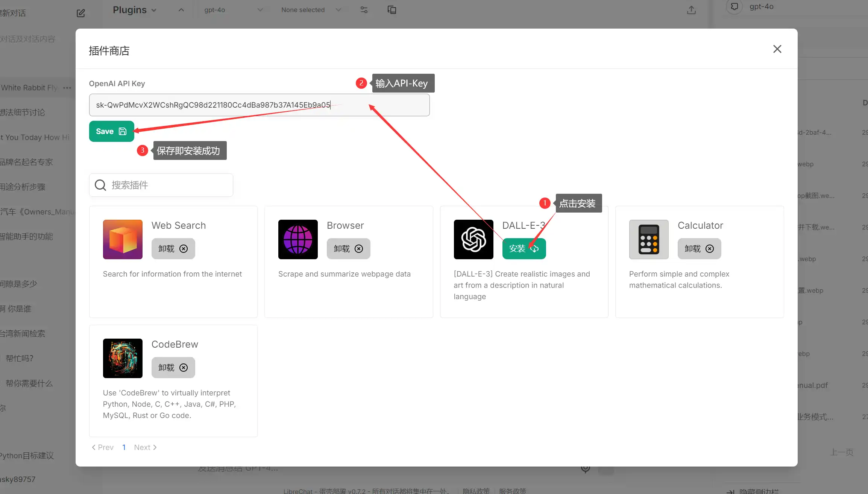Image resolution: width=868 pixels, height=494 pixels.
Task: Click the 'op截图.we...' file entry
Action: [x=816, y=196]
